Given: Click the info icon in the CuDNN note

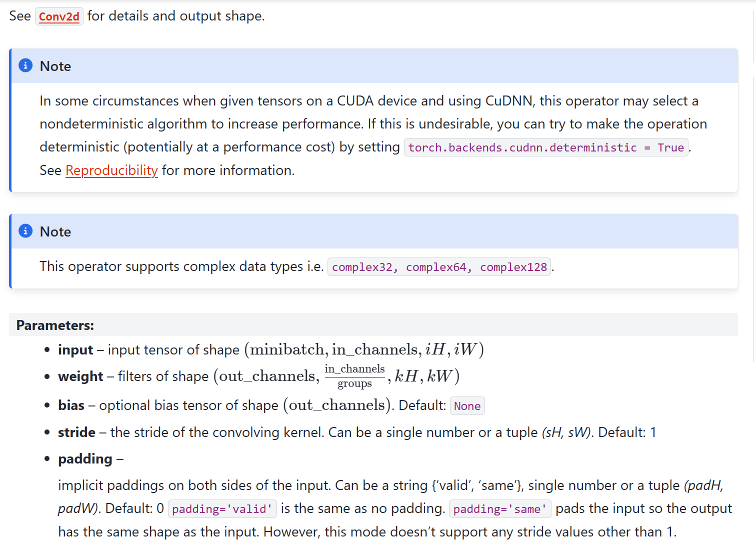Looking at the screenshot, I should point(25,65).
